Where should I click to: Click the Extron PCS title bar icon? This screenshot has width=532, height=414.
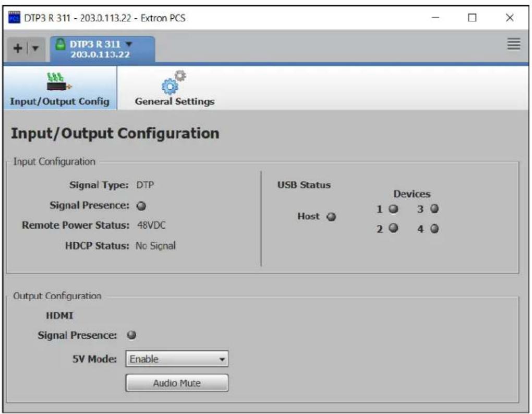(x=14, y=17)
